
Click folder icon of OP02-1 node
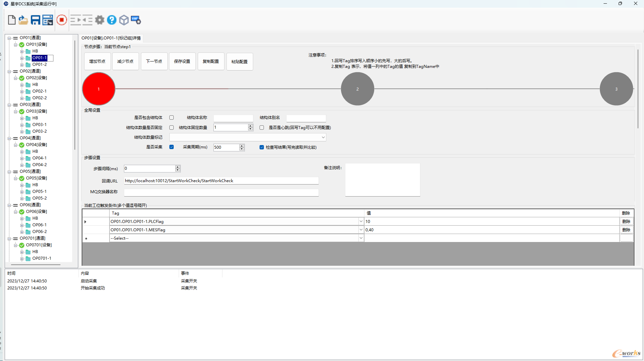pyautogui.click(x=28, y=91)
